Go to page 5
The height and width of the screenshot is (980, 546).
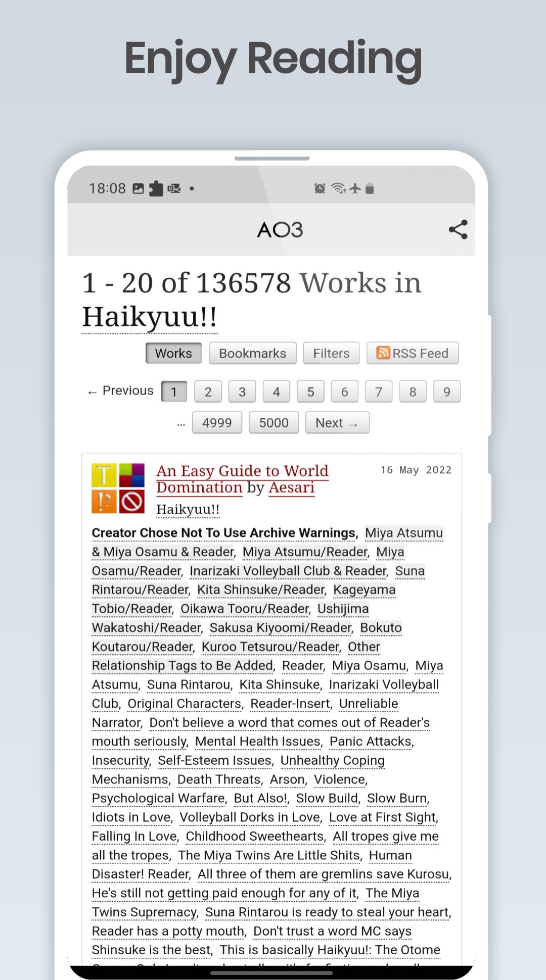(310, 391)
